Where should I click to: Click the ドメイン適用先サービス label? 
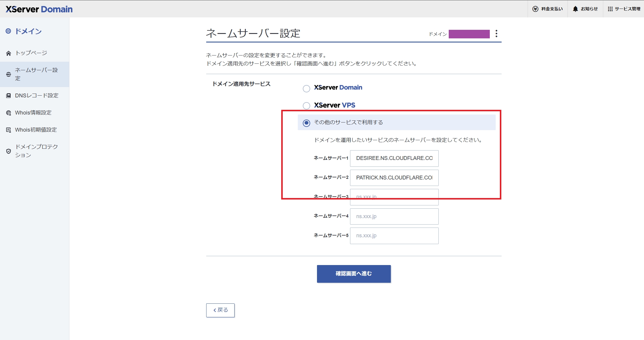tap(241, 84)
